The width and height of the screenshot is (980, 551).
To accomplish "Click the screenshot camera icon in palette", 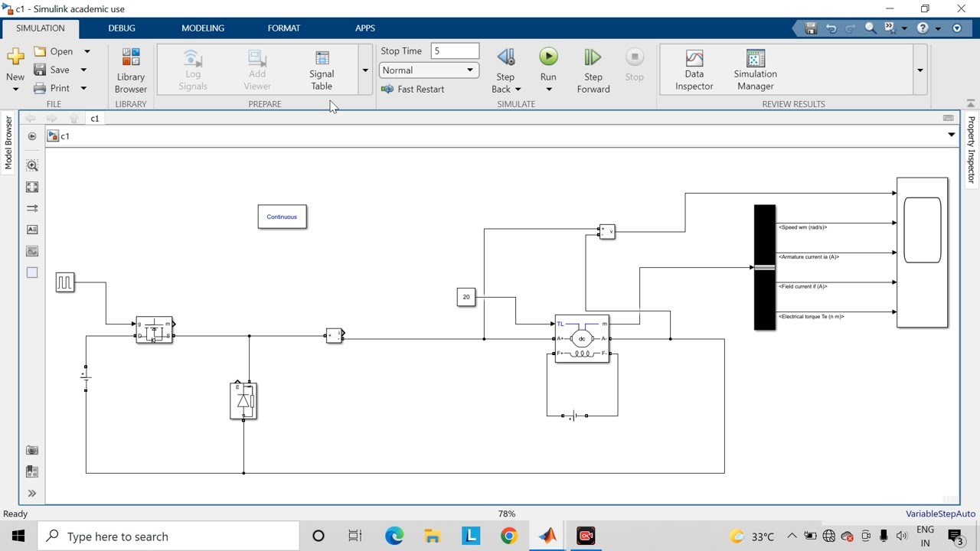I will 32,451.
